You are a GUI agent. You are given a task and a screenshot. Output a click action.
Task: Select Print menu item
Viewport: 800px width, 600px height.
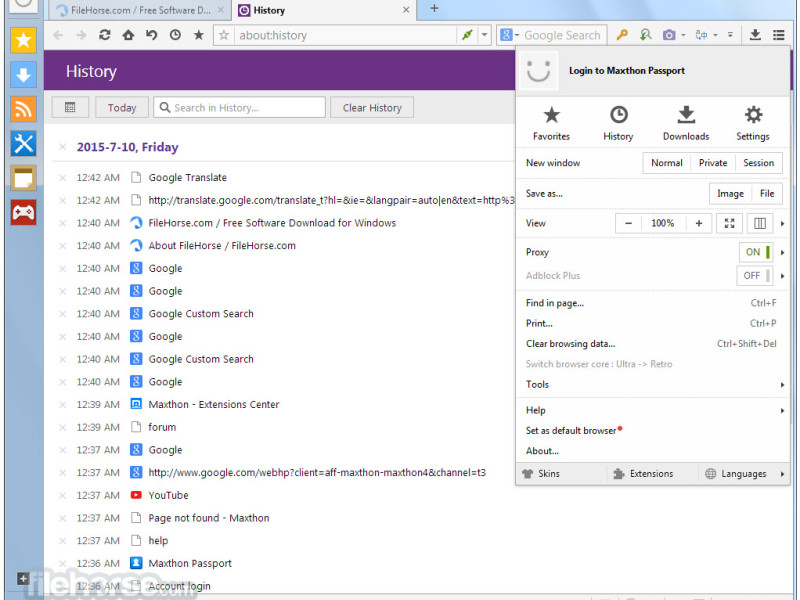pos(653,323)
